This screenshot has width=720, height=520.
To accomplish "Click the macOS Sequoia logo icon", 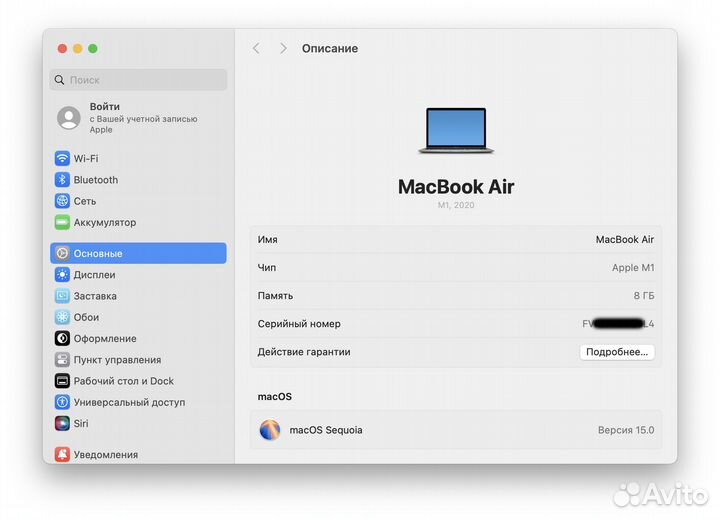I will point(270,430).
